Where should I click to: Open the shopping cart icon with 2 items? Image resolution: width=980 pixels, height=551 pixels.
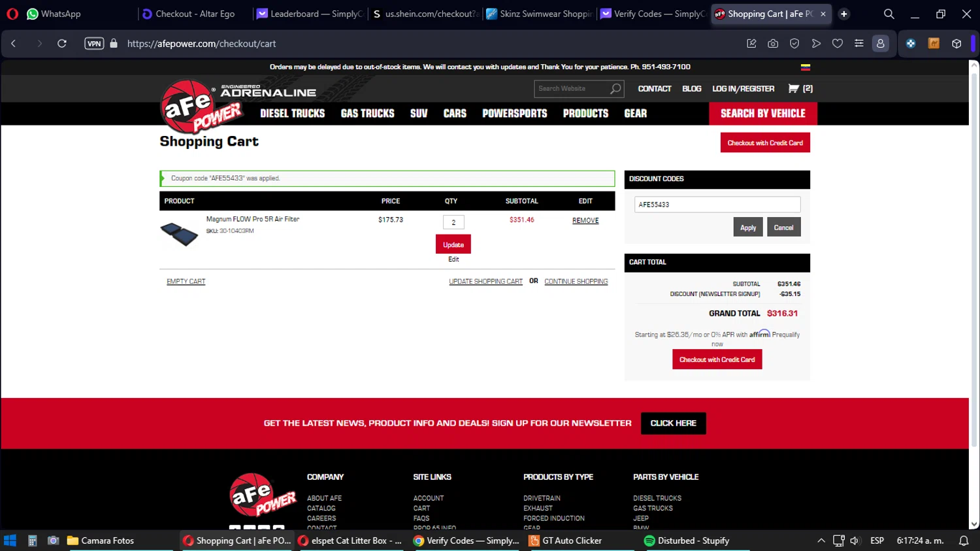coord(800,89)
